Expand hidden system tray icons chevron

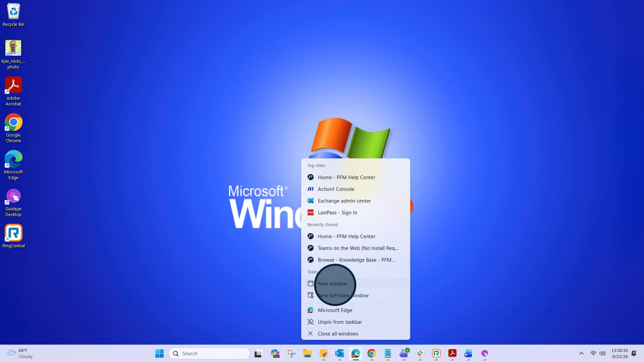click(x=581, y=353)
